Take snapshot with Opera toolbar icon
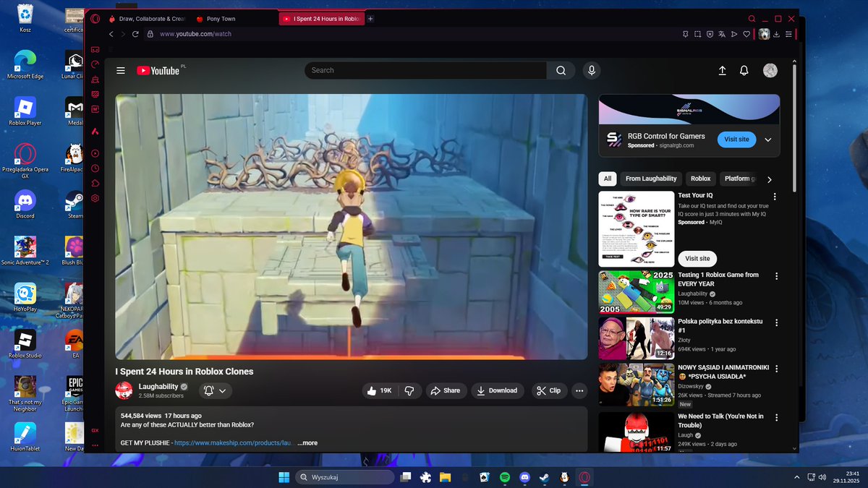Viewport: 868px width, 488px height. [697, 34]
